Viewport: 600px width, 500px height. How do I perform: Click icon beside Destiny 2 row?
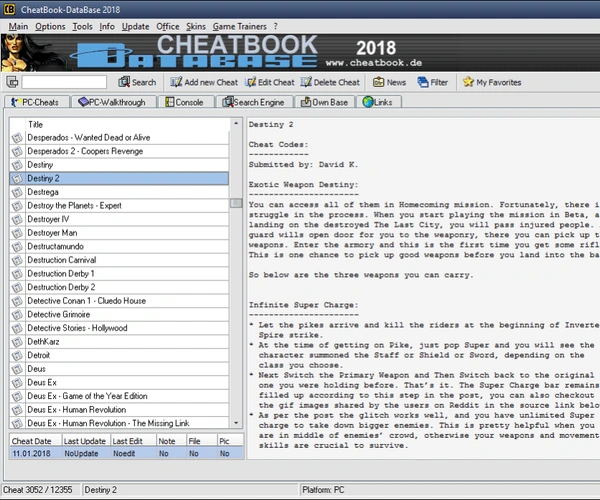coord(17,179)
